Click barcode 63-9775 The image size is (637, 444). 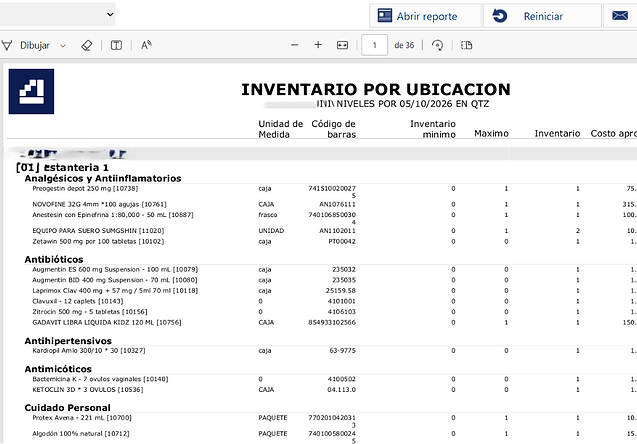point(342,350)
